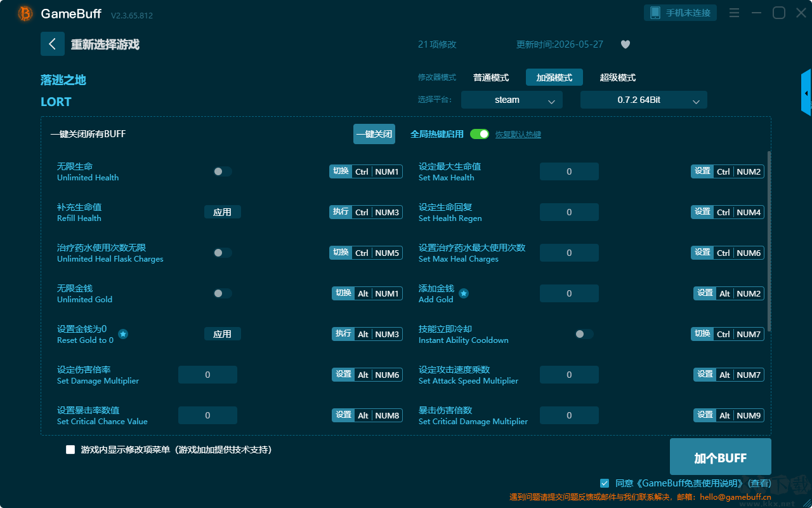The width and height of the screenshot is (812, 508).
Task: Open the 0.7.2 64Bit version dropdown
Action: coord(644,100)
